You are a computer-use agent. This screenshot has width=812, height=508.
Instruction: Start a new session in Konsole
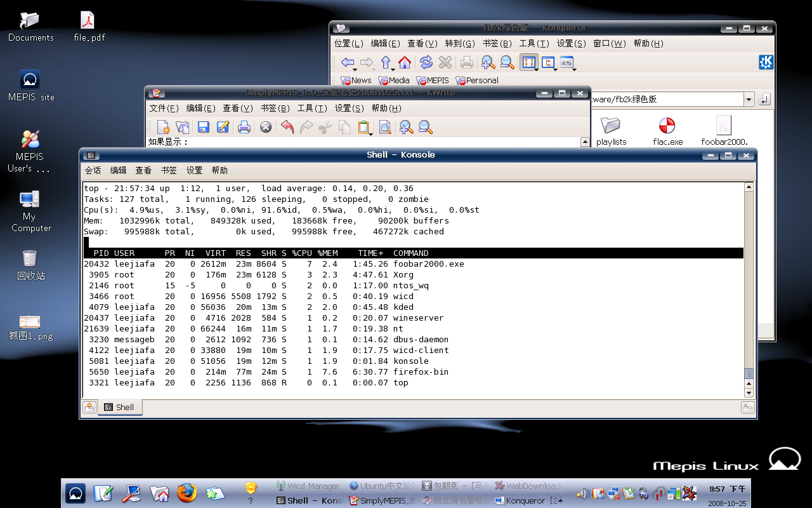tap(89, 407)
